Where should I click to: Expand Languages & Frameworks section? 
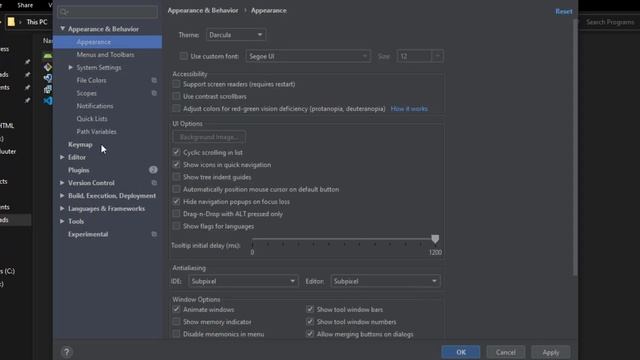pos(62,209)
